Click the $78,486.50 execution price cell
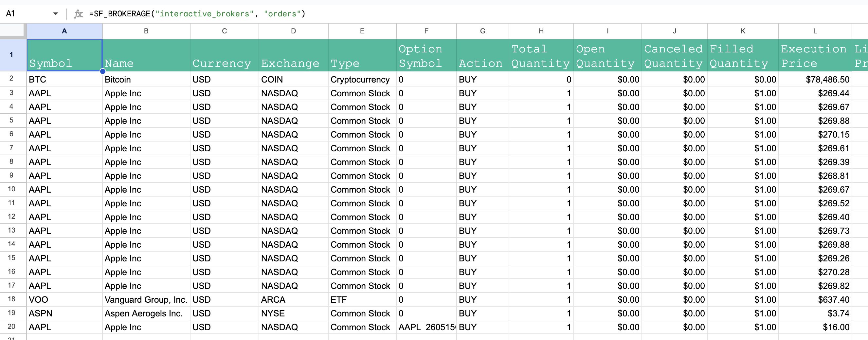 (x=815, y=79)
